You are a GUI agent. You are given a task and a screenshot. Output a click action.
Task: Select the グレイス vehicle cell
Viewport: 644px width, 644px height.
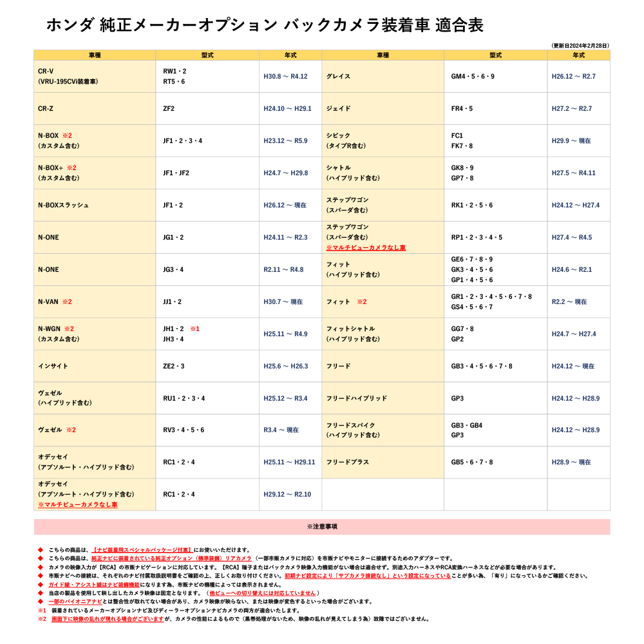click(383, 77)
